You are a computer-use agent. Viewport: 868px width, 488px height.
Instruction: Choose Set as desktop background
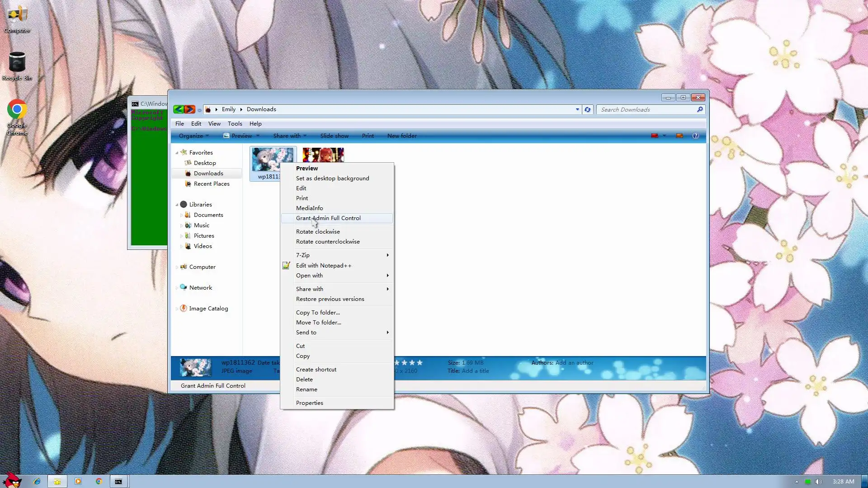[332, 178]
